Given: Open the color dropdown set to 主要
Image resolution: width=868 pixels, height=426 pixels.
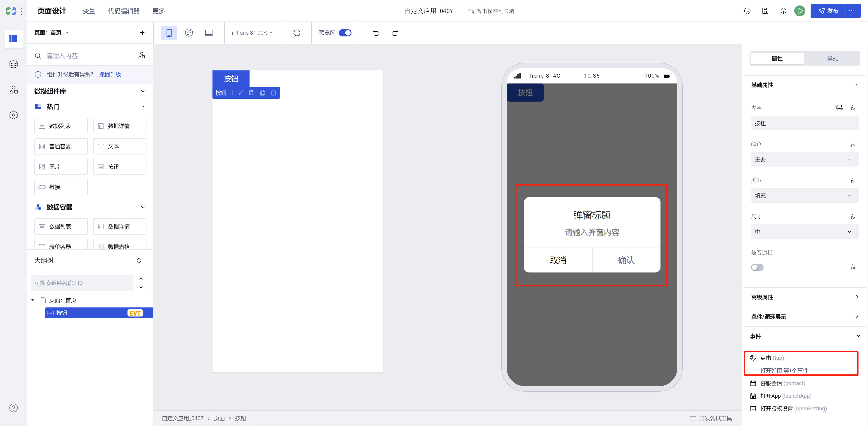Looking at the screenshot, I should pyautogui.click(x=805, y=159).
